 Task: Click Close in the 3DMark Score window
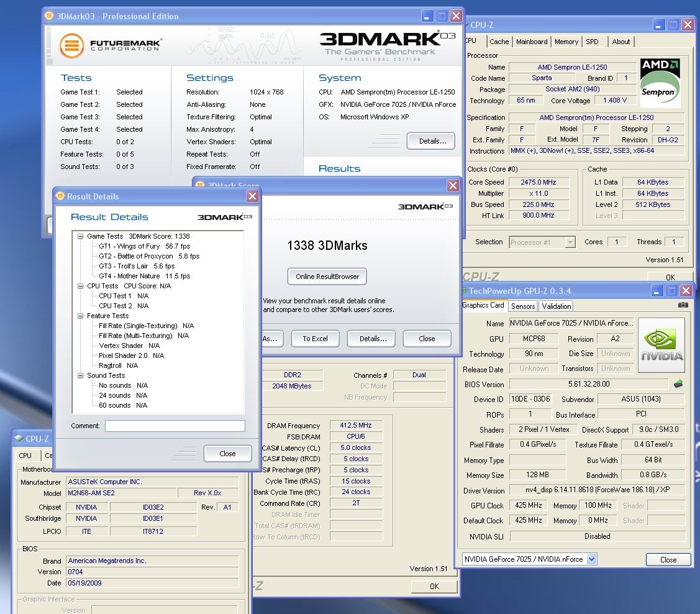[427, 339]
